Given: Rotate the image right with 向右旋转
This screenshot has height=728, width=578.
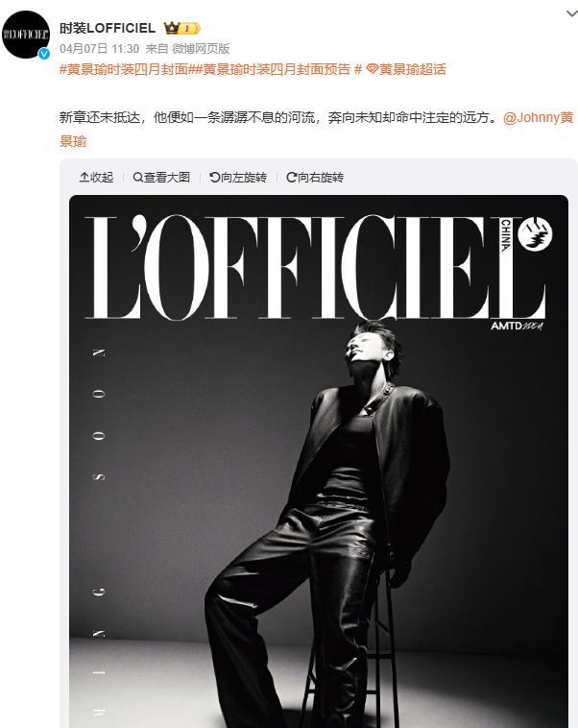Looking at the screenshot, I should pos(315,178).
